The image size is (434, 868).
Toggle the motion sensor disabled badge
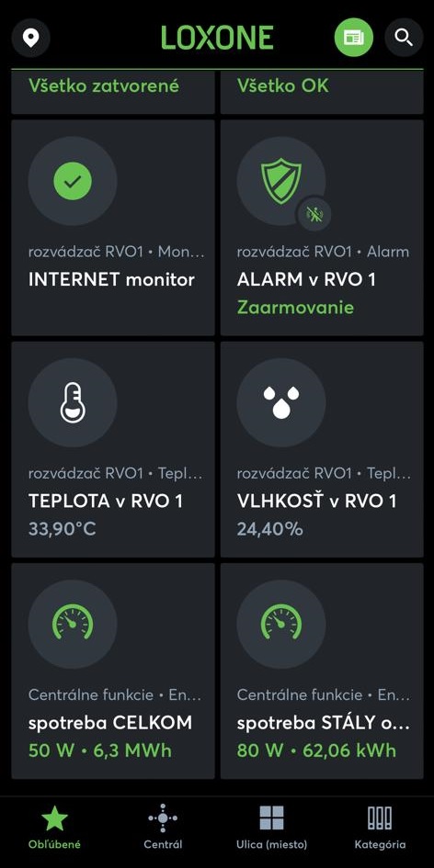(314, 214)
